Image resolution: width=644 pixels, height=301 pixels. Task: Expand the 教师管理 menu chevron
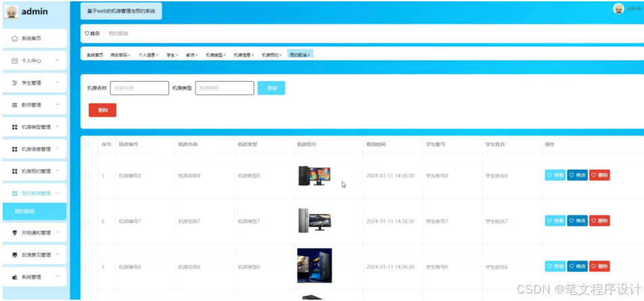point(57,105)
